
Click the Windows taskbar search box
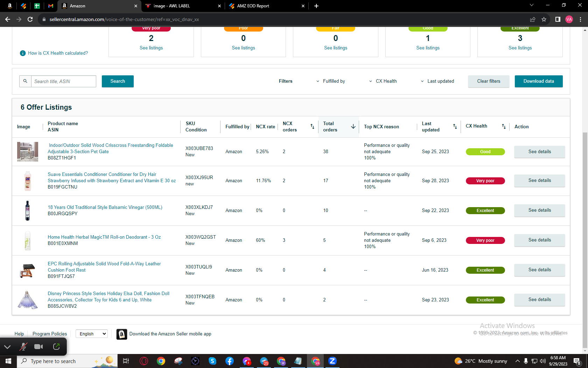(66, 361)
